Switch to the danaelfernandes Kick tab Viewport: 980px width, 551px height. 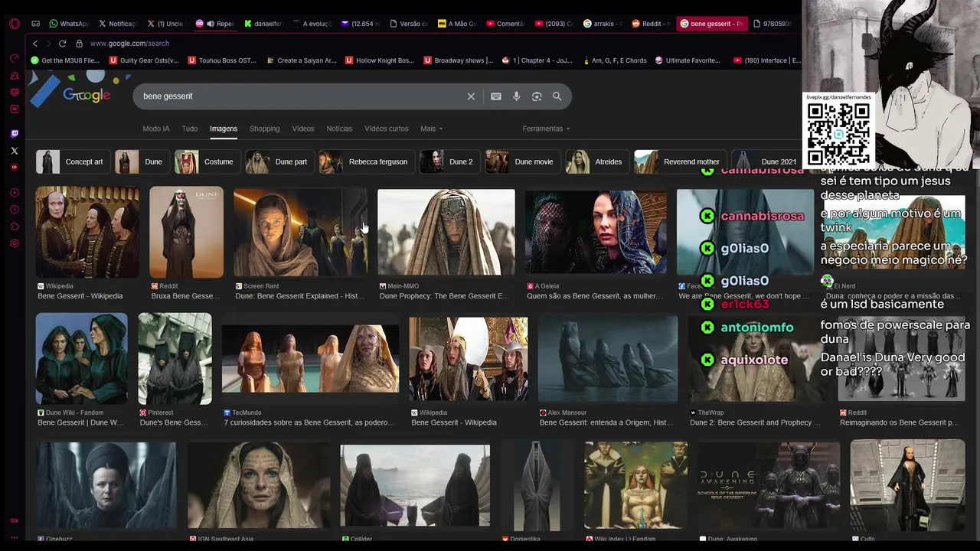coord(264,24)
